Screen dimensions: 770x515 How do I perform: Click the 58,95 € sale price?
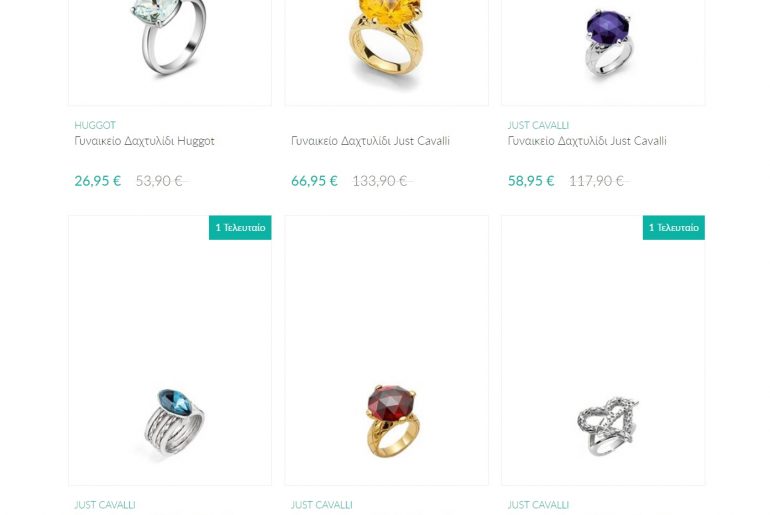tap(531, 181)
